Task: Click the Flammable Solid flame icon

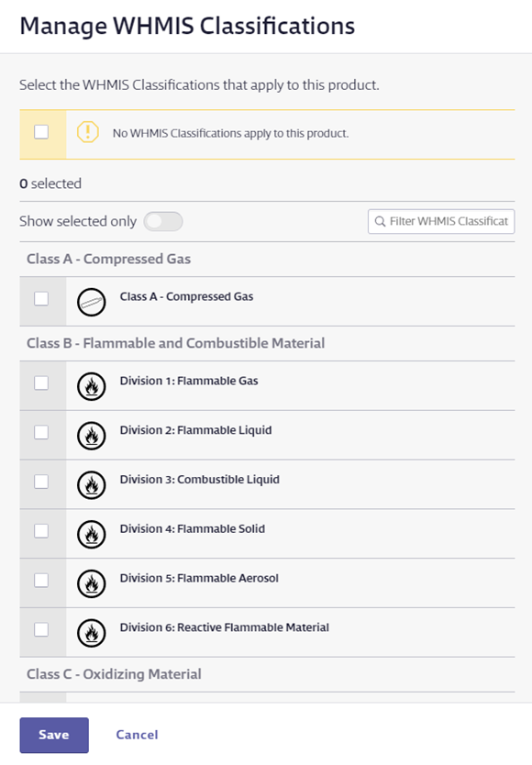Action: (x=92, y=534)
